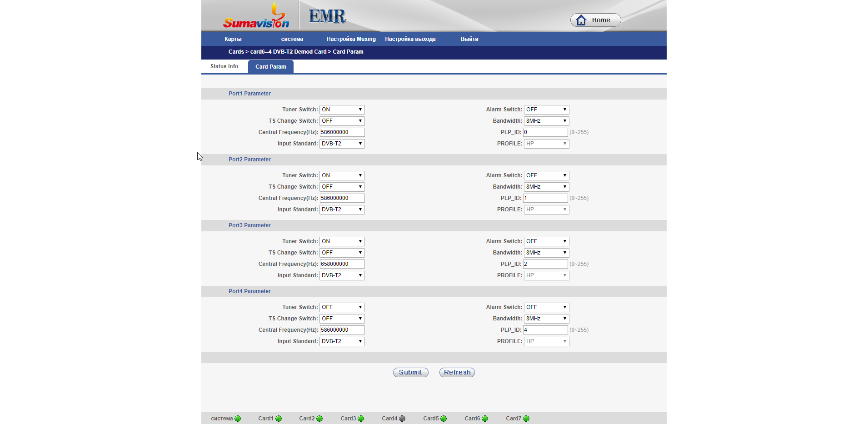Open the Настройка Muxing menu
868x424 pixels.
point(351,39)
